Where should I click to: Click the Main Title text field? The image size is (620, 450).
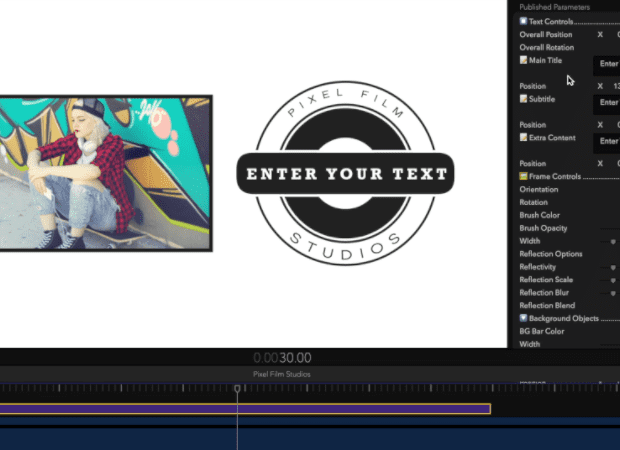(607, 65)
